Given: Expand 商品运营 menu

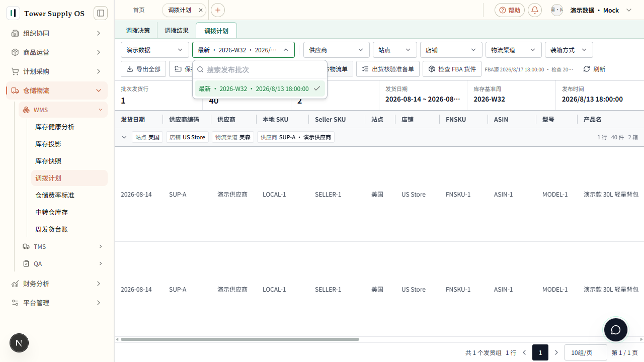Looking at the screenshot, I should coord(57,52).
